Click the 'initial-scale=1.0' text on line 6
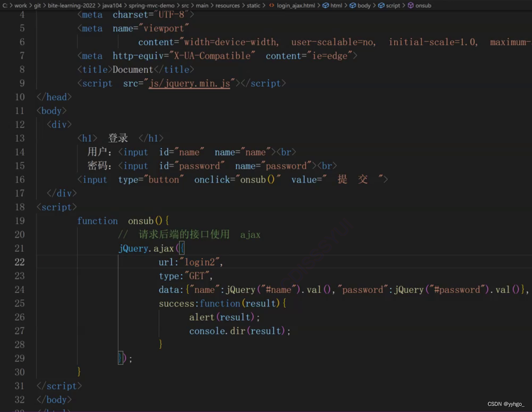The image size is (532, 412). tap(432, 42)
